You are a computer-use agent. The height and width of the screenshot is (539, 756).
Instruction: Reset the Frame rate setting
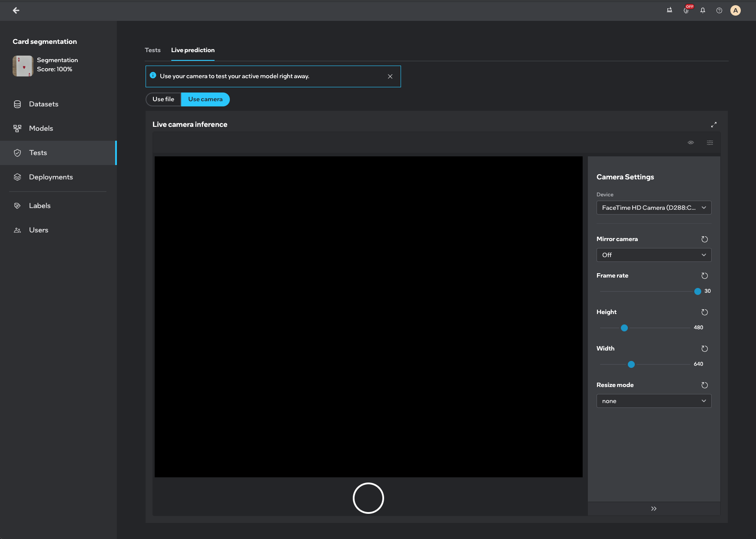click(705, 276)
